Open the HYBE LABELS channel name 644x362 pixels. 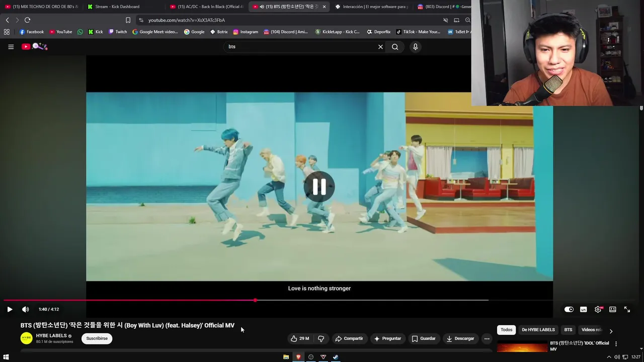click(x=51, y=335)
